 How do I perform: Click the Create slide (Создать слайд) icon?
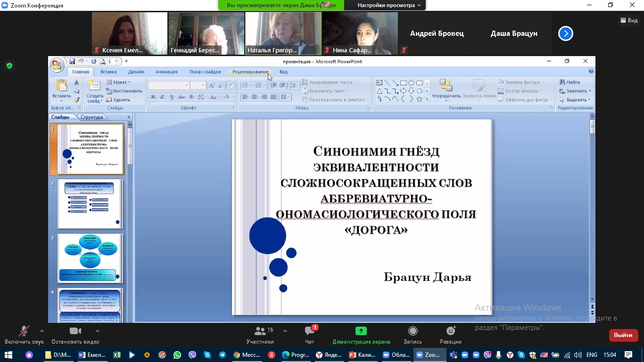point(95,86)
